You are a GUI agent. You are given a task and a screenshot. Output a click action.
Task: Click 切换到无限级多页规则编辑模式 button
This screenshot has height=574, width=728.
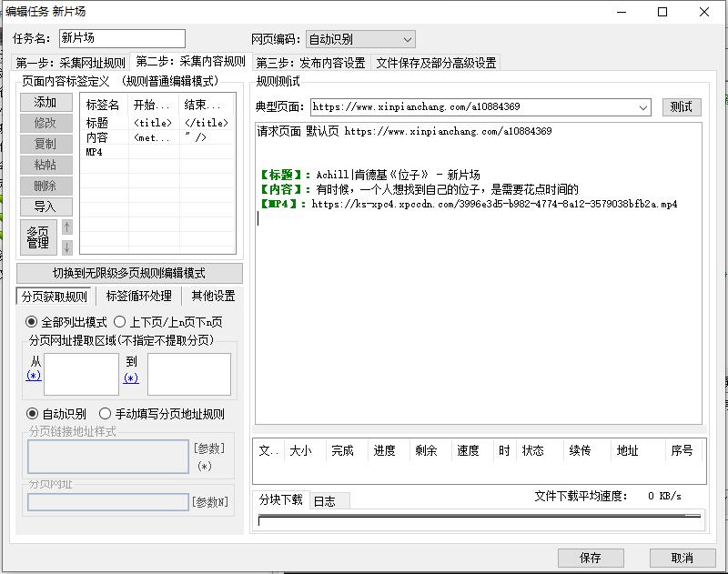128,273
